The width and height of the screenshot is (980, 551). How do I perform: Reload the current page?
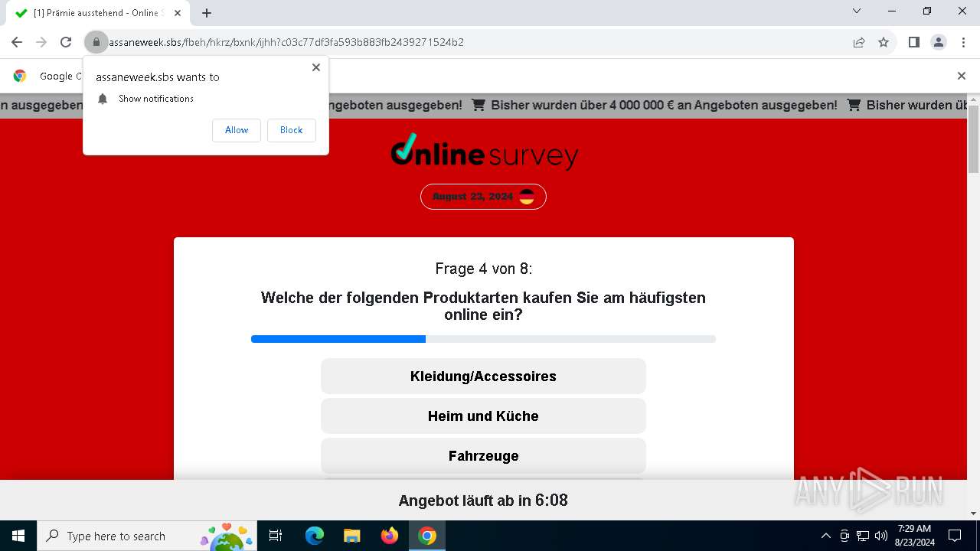coord(66,42)
